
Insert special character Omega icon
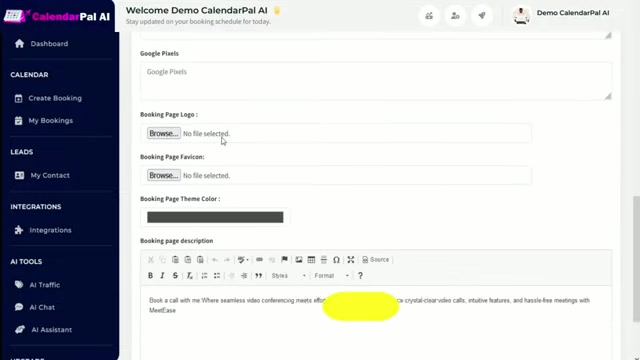(336, 260)
